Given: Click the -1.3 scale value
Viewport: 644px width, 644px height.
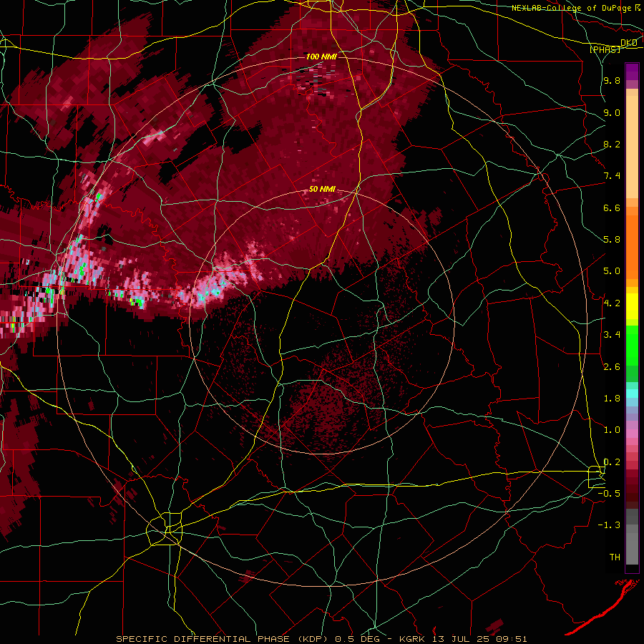Looking at the screenshot, I should pyautogui.click(x=609, y=525).
